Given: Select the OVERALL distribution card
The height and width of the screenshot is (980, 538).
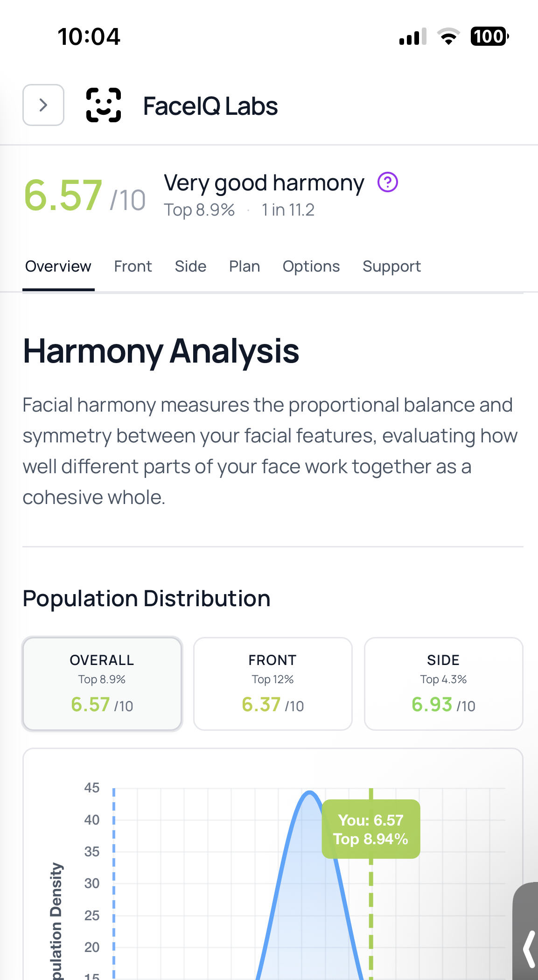Looking at the screenshot, I should pyautogui.click(x=102, y=684).
